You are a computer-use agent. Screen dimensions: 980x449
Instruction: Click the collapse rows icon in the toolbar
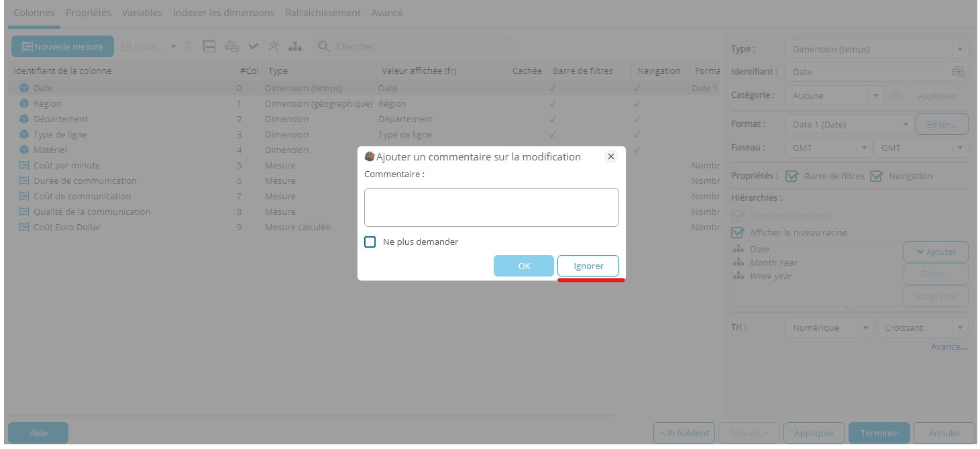tap(209, 46)
